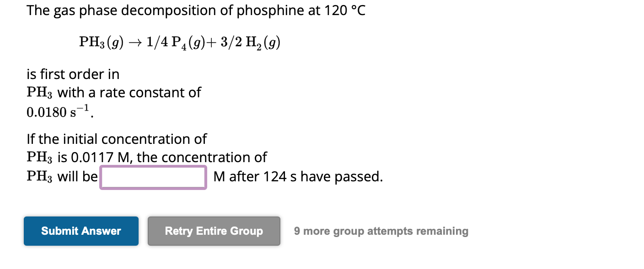Click the gray Retry Entire Group button label
Viewport: 644px width, 269px height.
[x=213, y=231]
